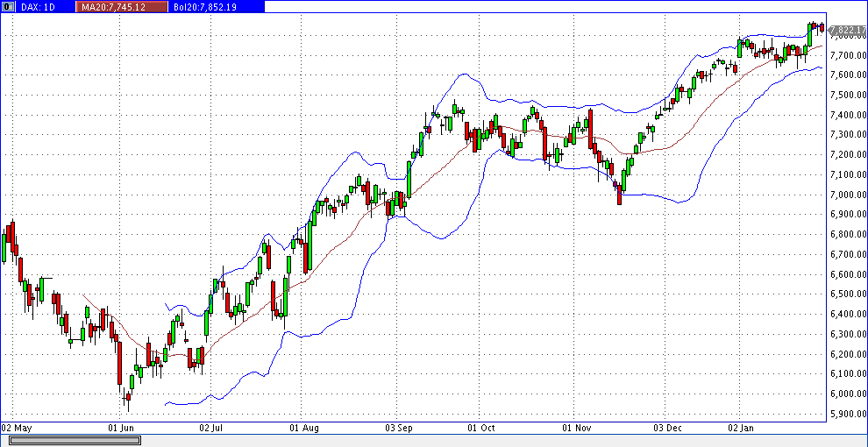Click the 02 Jul date label
The image size is (868, 447).
[x=211, y=429]
